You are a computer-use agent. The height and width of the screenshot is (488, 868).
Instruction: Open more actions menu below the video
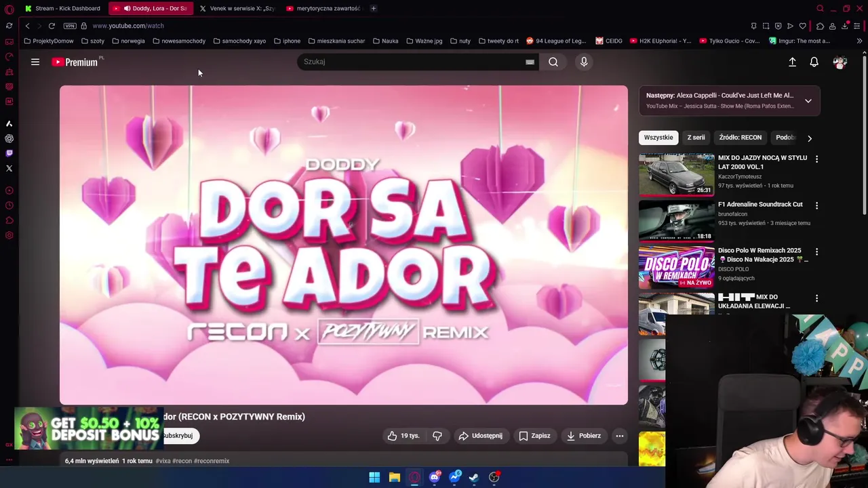[x=620, y=436]
